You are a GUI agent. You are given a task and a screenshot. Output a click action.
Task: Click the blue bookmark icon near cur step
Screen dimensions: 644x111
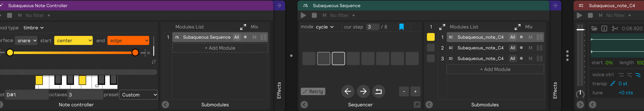[401, 27]
